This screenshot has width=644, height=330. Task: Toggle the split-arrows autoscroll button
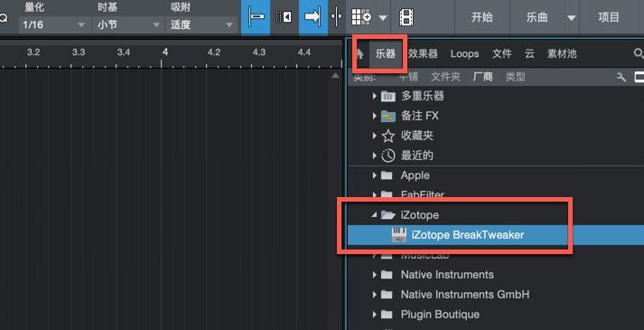[x=336, y=17]
